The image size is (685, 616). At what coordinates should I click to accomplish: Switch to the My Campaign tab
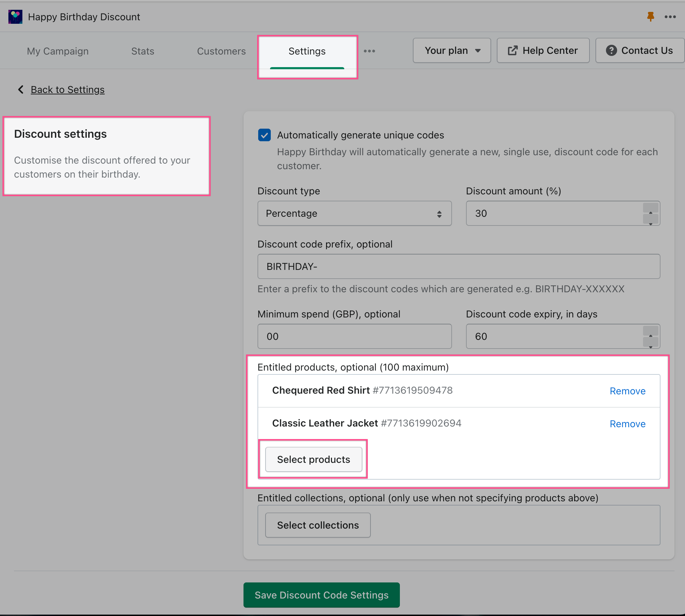click(58, 51)
